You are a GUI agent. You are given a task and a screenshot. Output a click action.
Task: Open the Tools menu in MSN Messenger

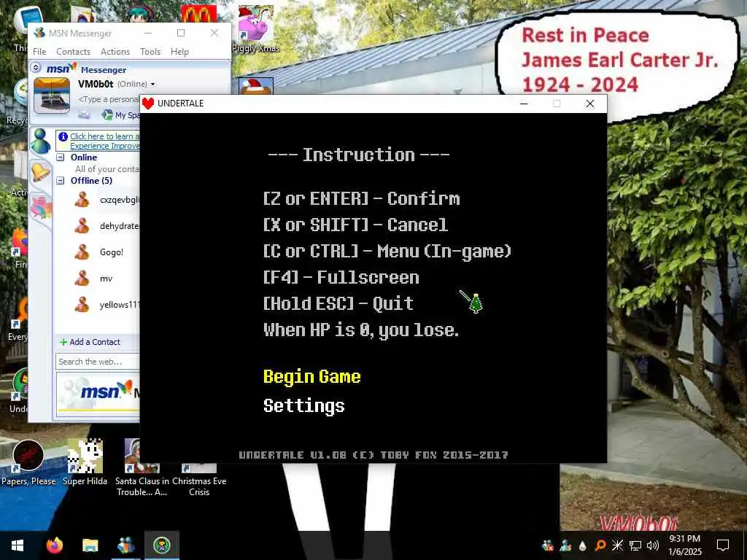click(150, 52)
